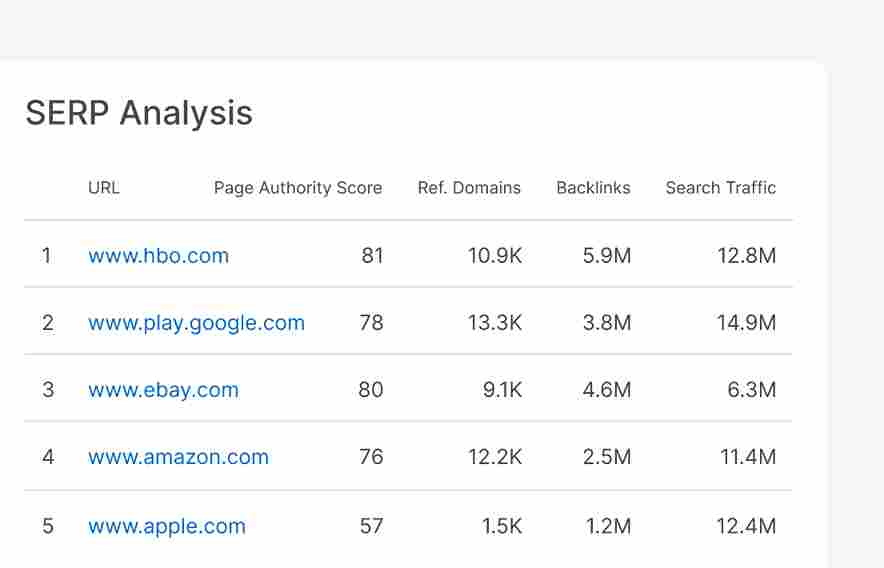This screenshot has height=568, width=884.
Task: Open the www.play.google.com link
Action: [196, 323]
